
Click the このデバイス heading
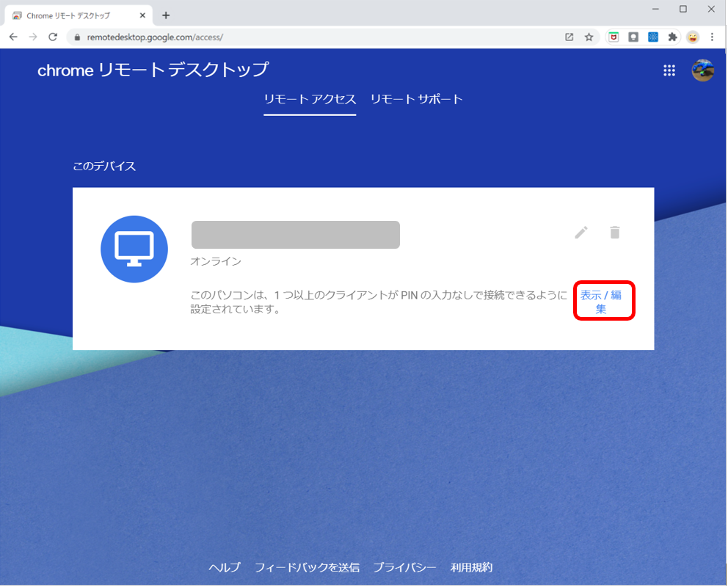click(104, 166)
